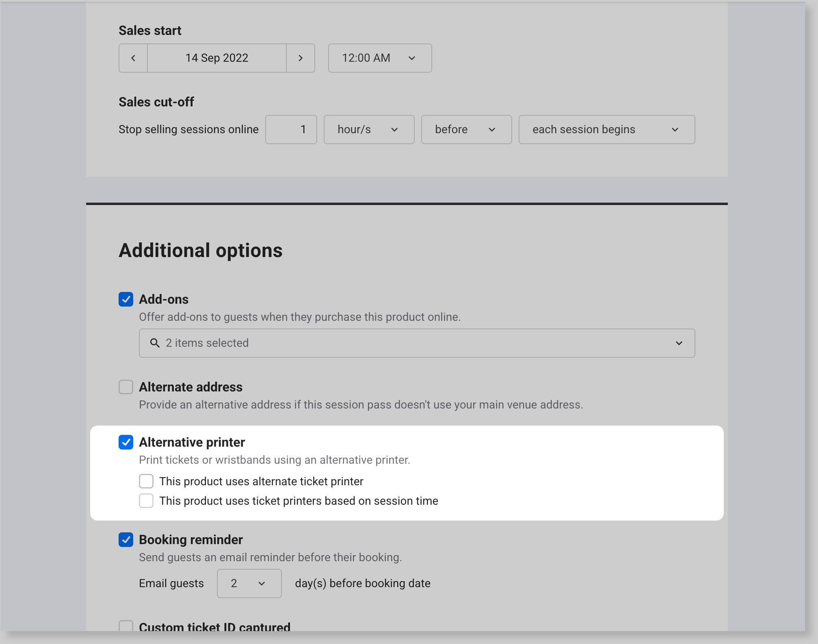
Task: Uncheck the Alternative printer checkbox
Action: click(126, 442)
